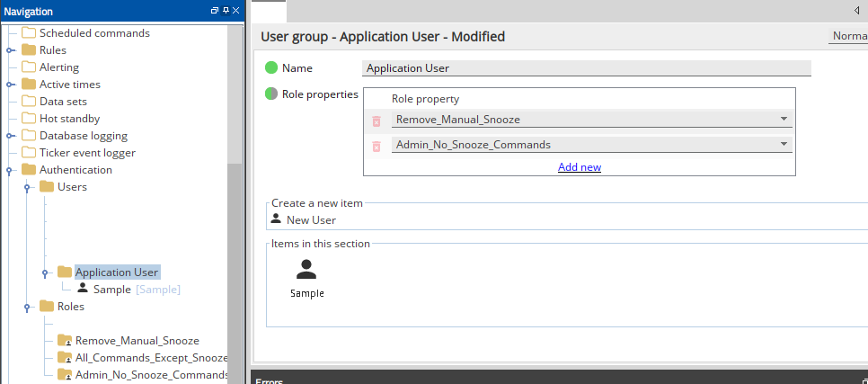Collapse the Authentication tree node

pos(9,170)
